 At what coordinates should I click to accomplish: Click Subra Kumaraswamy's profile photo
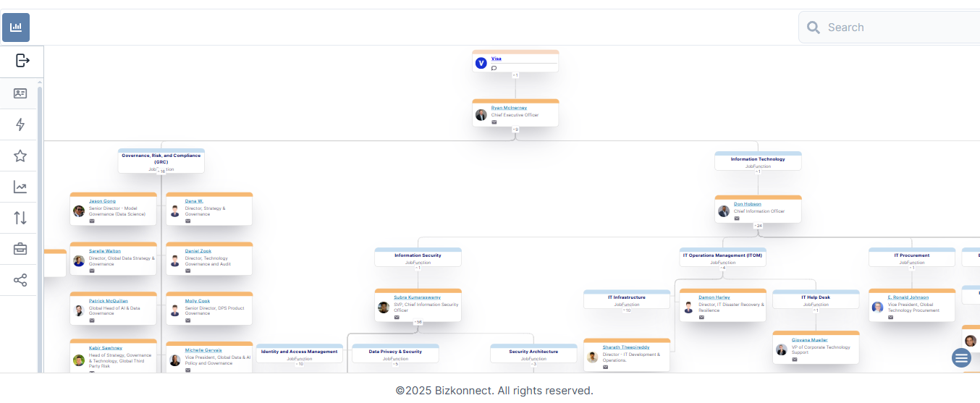(384, 307)
